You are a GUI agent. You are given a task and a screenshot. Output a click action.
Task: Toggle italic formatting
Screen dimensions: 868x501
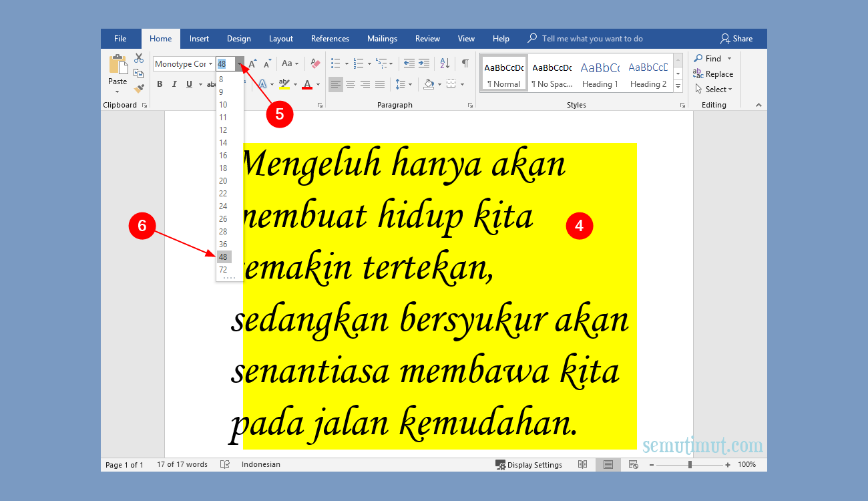pos(174,84)
